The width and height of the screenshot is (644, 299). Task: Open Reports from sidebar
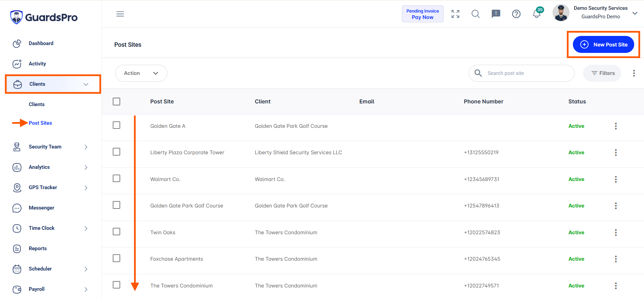[38, 248]
